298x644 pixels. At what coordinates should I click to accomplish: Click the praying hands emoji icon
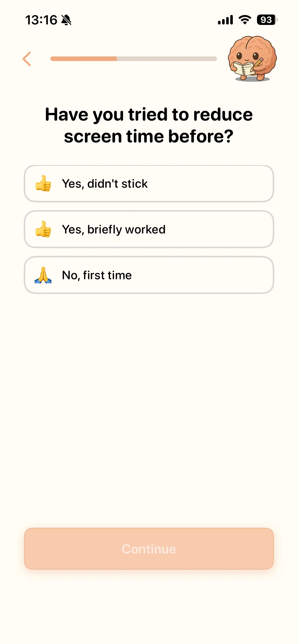coord(43,275)
